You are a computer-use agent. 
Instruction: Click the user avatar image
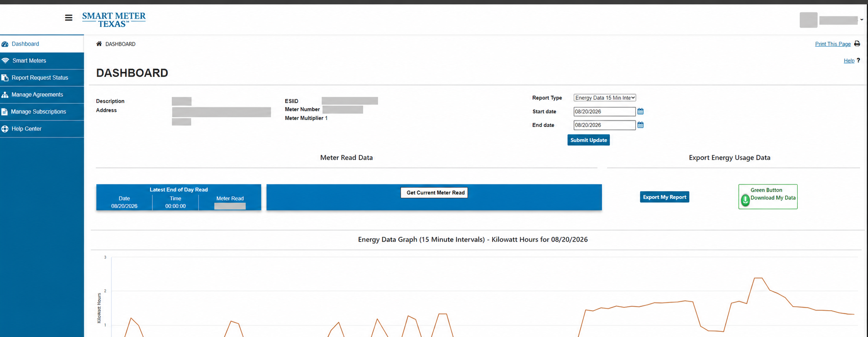808,20
